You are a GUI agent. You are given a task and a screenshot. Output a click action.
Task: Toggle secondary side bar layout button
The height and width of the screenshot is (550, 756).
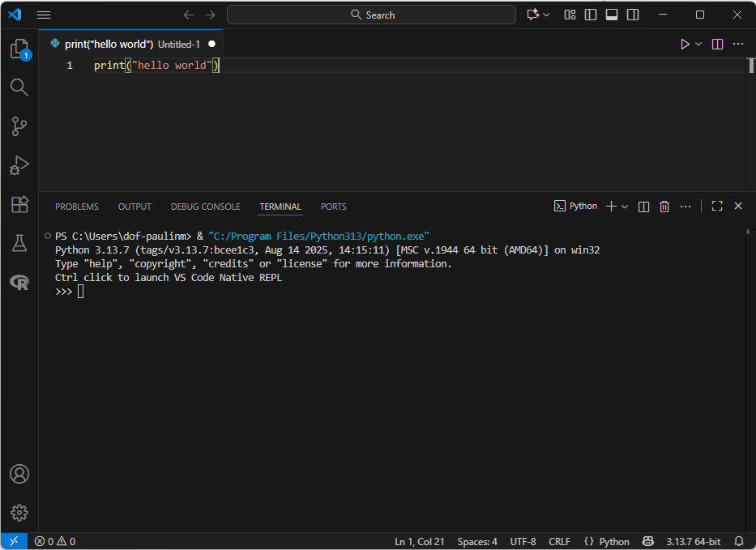(633, 15)
